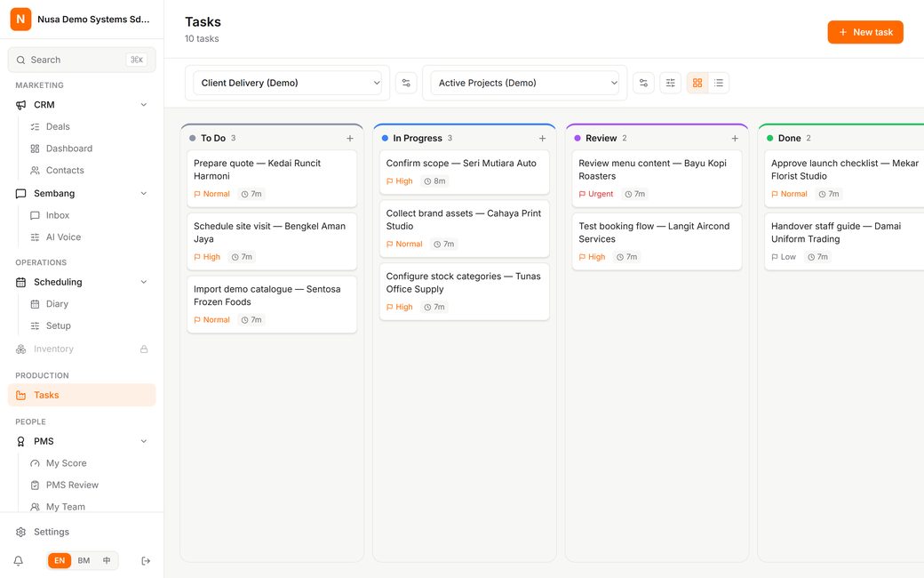
Task: Click the Scheduling calendar icon
Action: coord(20,282)
